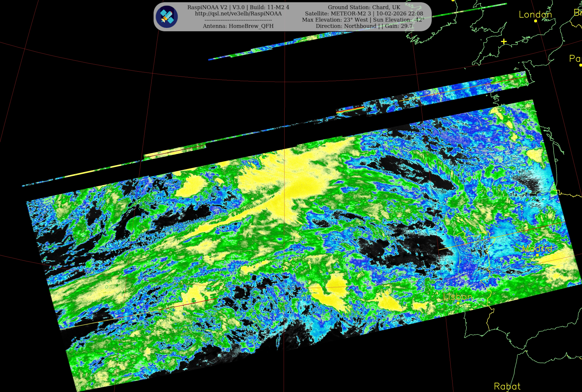Click the Ground Station: Chard, UK text
Image resolution: width=582 pixels, height=392 pixels.
tap(364, 7)
